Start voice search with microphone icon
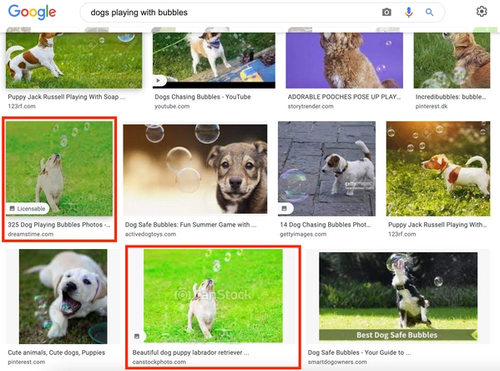Viewport: 500px width, 371px height. [x=409, y=12]
